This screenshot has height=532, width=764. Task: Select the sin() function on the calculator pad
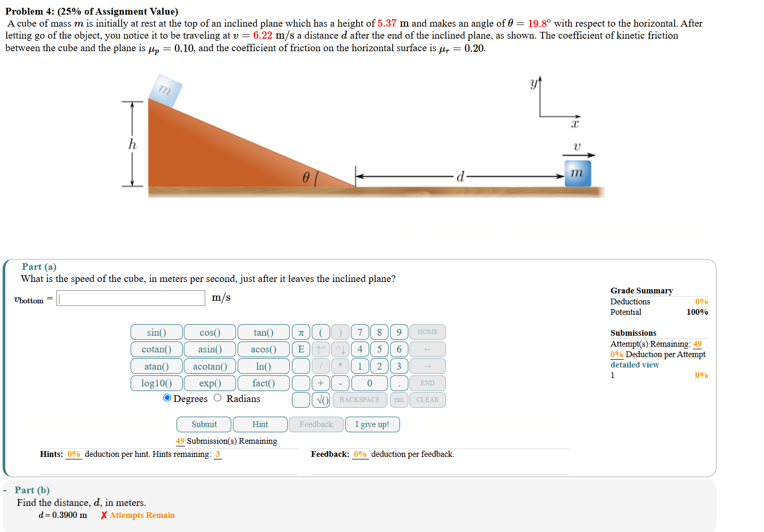coord(156,332)
